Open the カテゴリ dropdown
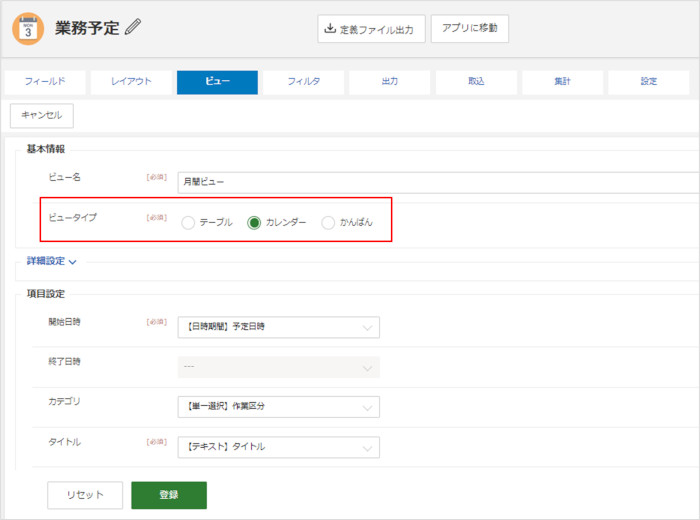The height and width of the screenshot is (520, 700). (x=279, y=407)
